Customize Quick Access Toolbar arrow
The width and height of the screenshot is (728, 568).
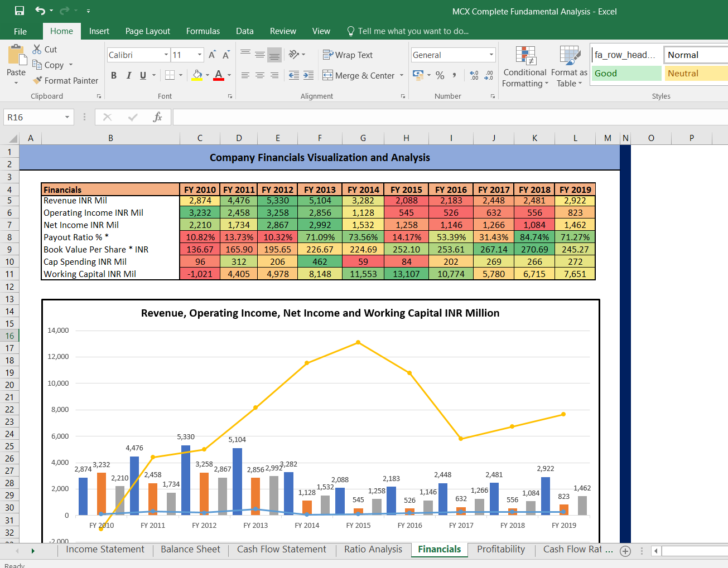click(x=88, y=11)
